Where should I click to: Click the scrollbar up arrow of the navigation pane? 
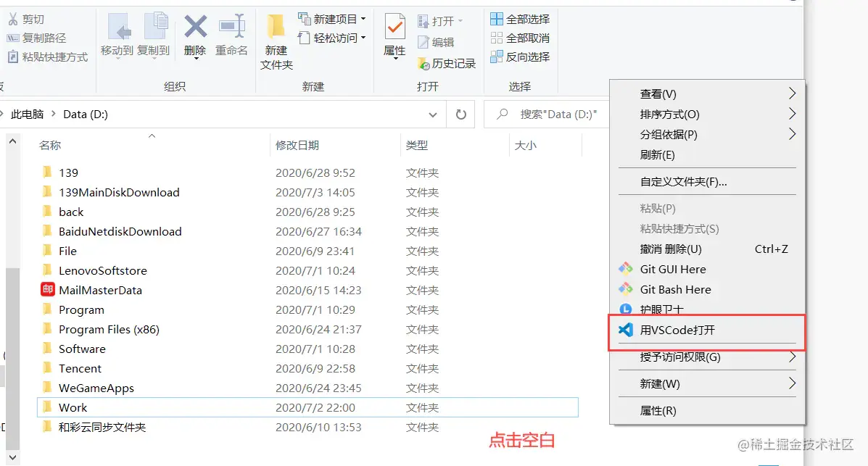pos(13,141)
